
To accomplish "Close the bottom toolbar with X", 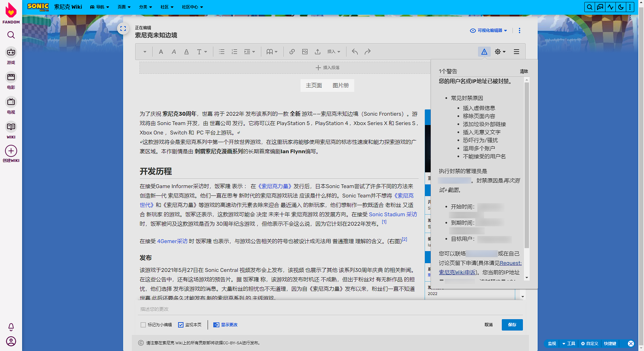I will [x=631, y=344].
